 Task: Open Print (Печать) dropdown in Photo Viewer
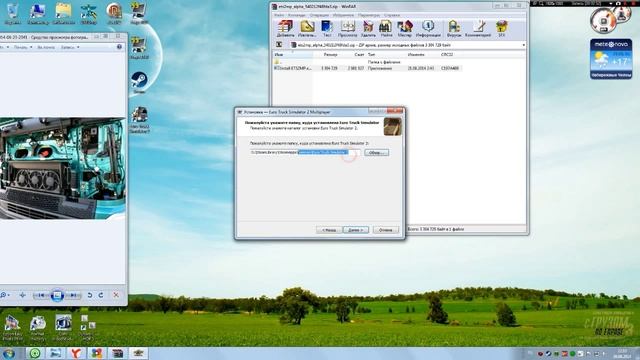tap(23, 47)
